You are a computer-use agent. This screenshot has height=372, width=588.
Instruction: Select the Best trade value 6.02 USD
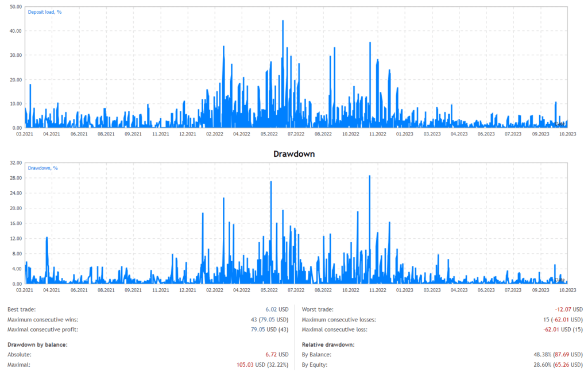[276, 309]
